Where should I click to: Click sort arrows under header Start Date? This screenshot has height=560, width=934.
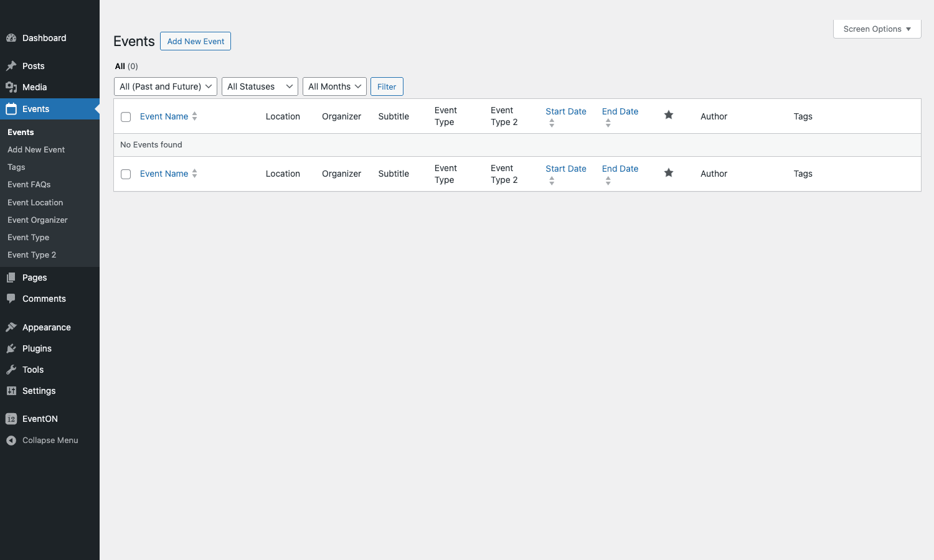tap(552, 123)
